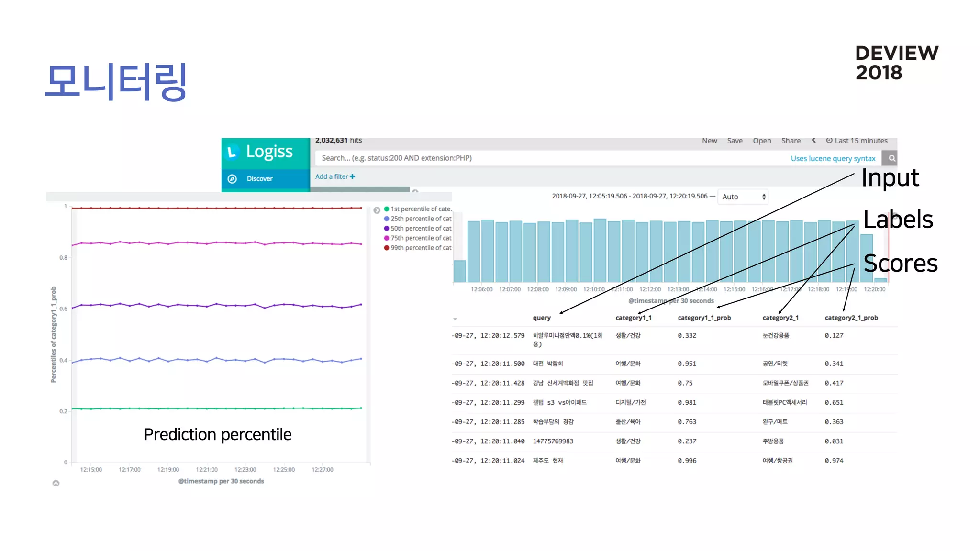
Task: Click the 75th percentile color dot
Action: tap(387, 238)
